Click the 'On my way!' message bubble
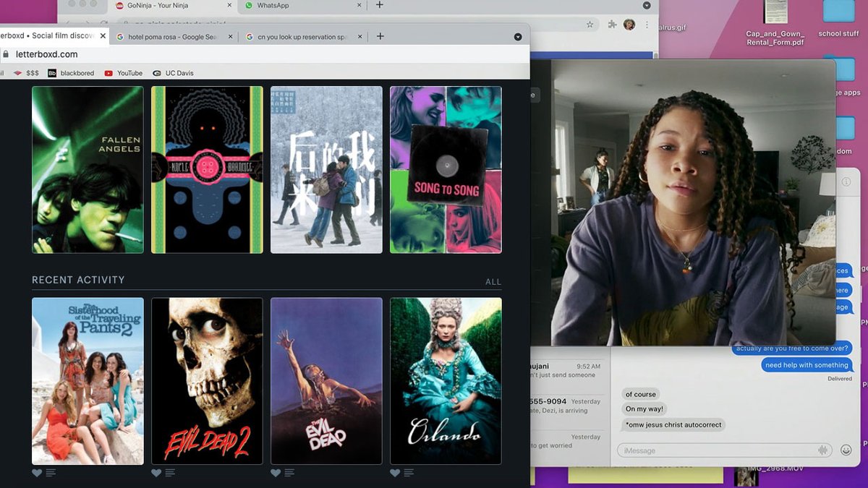 coord(644,409)
